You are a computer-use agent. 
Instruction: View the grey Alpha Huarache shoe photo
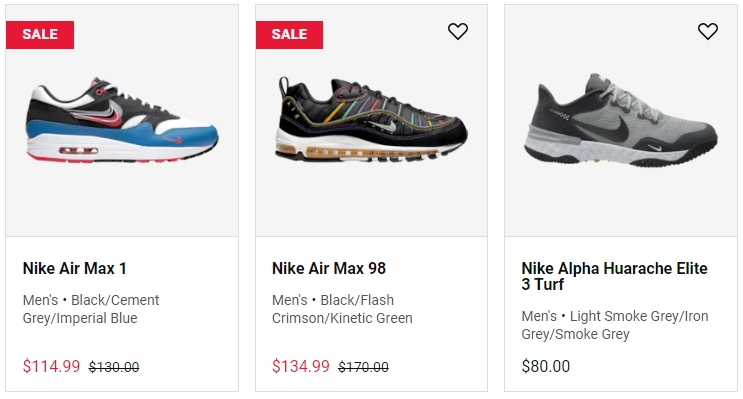click(621, 119)
